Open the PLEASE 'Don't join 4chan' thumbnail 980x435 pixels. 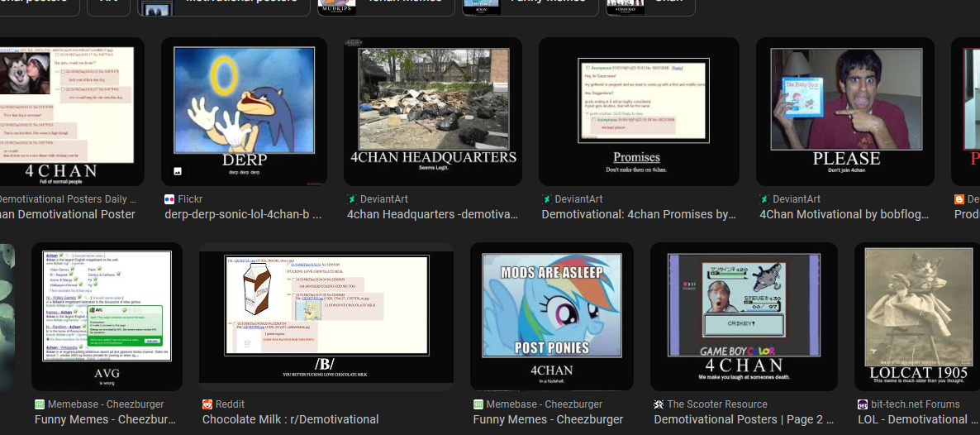tap(845, 112)
